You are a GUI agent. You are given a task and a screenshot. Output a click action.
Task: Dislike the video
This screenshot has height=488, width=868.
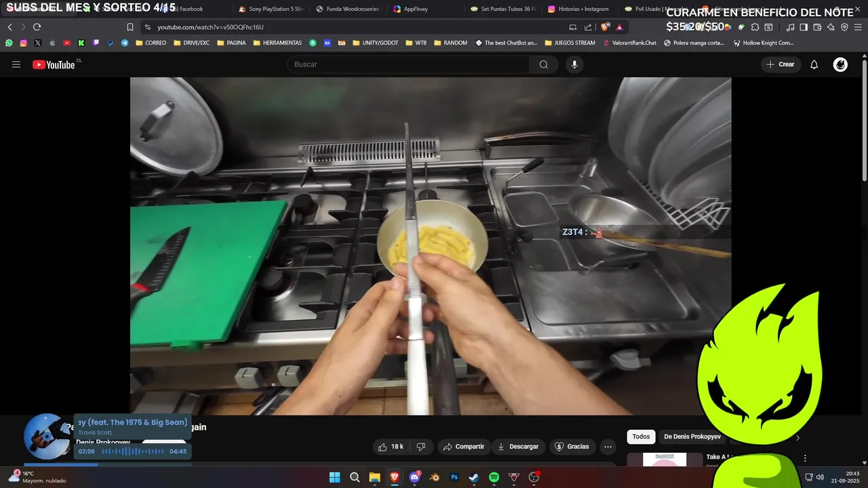[421, 447]
